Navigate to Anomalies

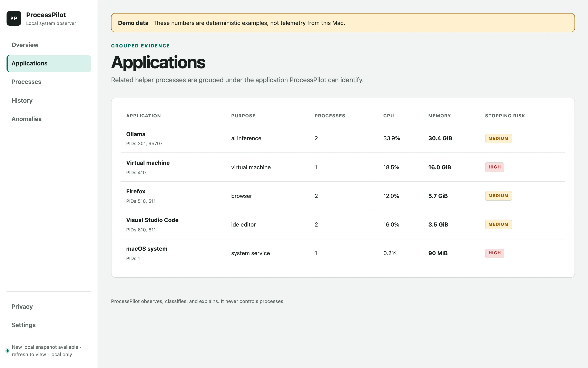click(49, 119)
